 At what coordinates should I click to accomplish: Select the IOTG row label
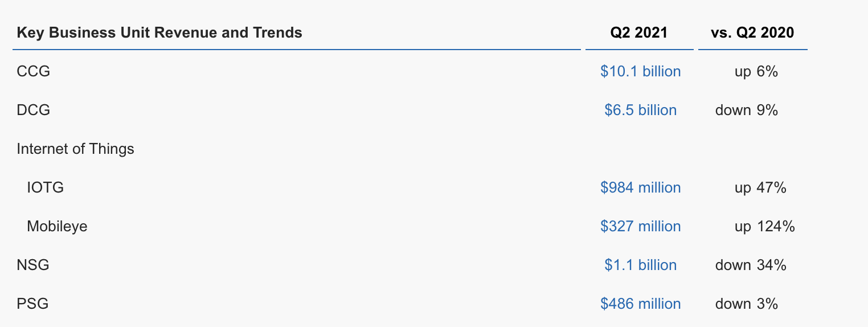click(x=46, y=187)
